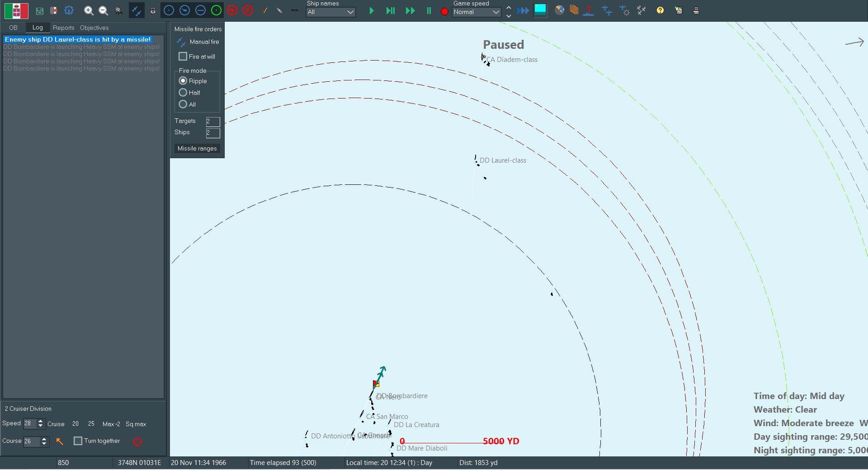
Task: Switch to the OB tab
Action: 13,28
